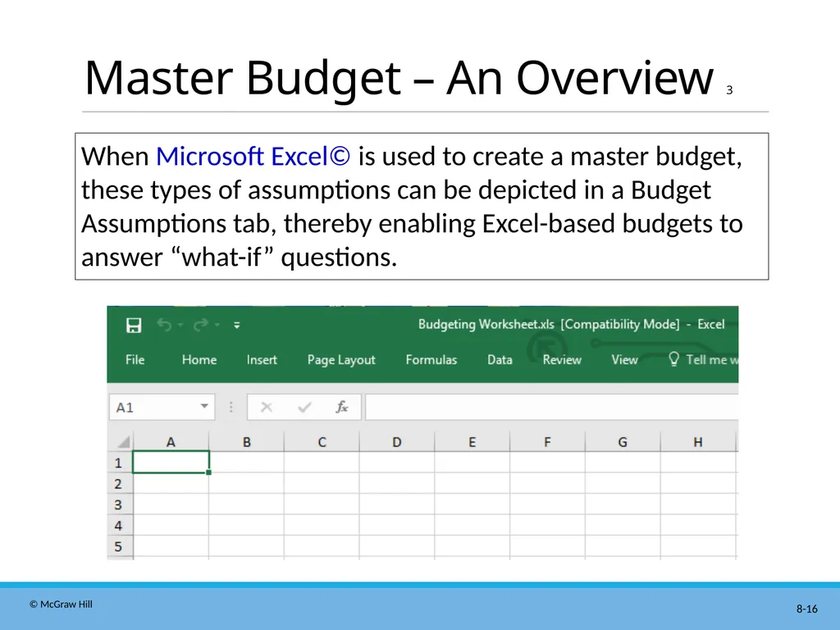
Task: Select column F header
Action: [x=547, y=442]
